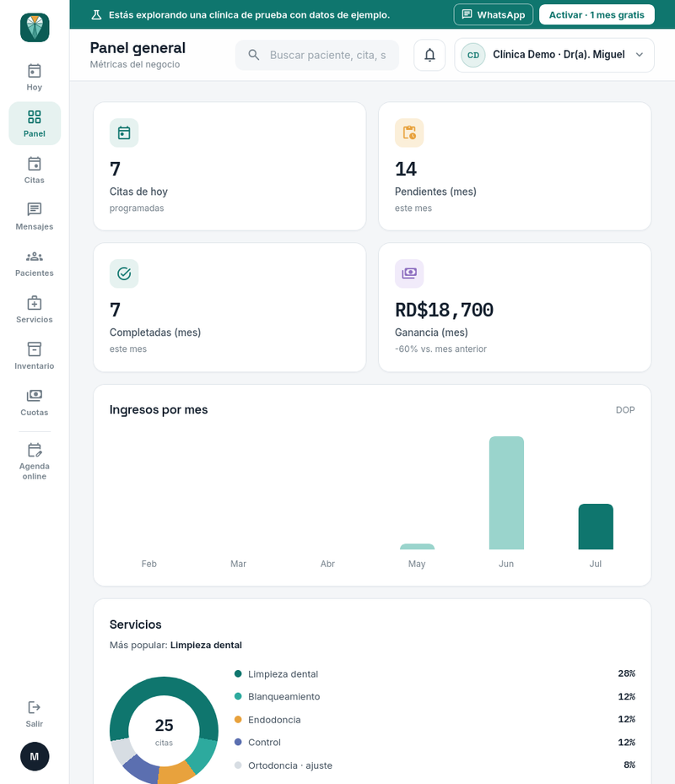Click the Limpieza dental green legend dot
675x784 pixels.
coord(238,673)
